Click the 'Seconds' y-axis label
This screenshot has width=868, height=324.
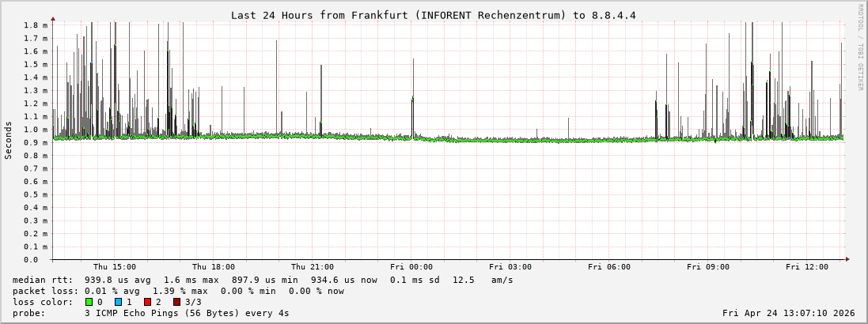[x=9, y=140]
